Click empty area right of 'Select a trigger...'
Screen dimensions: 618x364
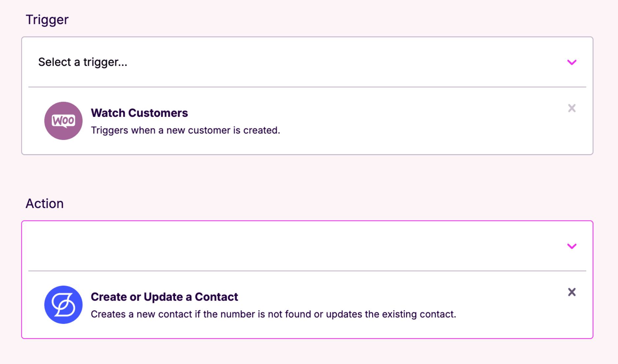click(x=329, y=62)
